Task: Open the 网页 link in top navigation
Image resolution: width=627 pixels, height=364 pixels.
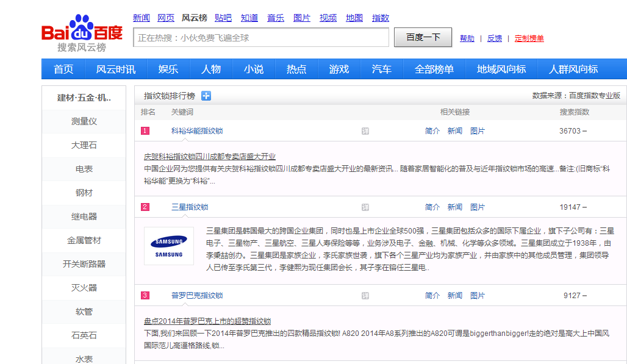Action: (165, 18)
